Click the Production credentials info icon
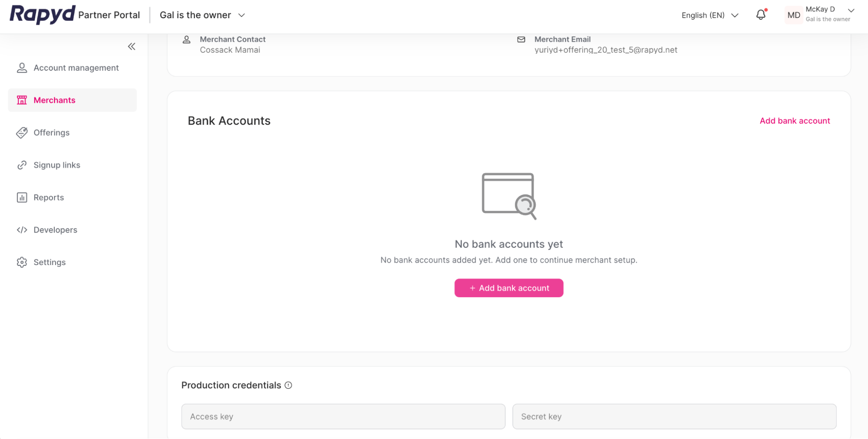868x439 pixels. point(288,385)
